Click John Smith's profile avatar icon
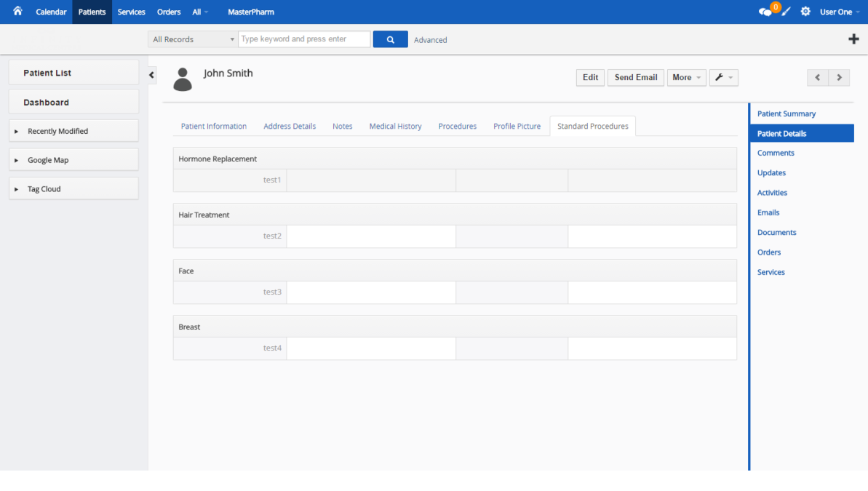Image resolution: width=868 pixels, height=491 pixels. pyautogui.click(x=183, y=79)
